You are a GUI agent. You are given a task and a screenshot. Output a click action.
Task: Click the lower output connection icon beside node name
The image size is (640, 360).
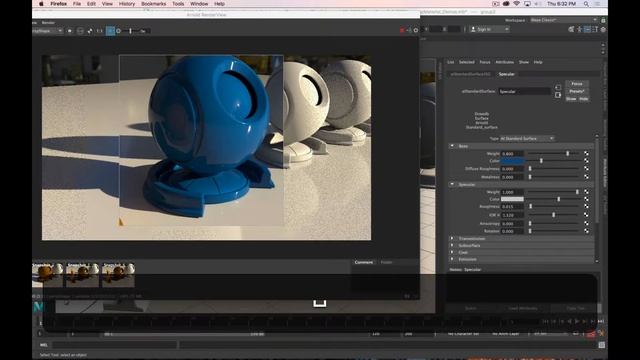pos(558,95)
